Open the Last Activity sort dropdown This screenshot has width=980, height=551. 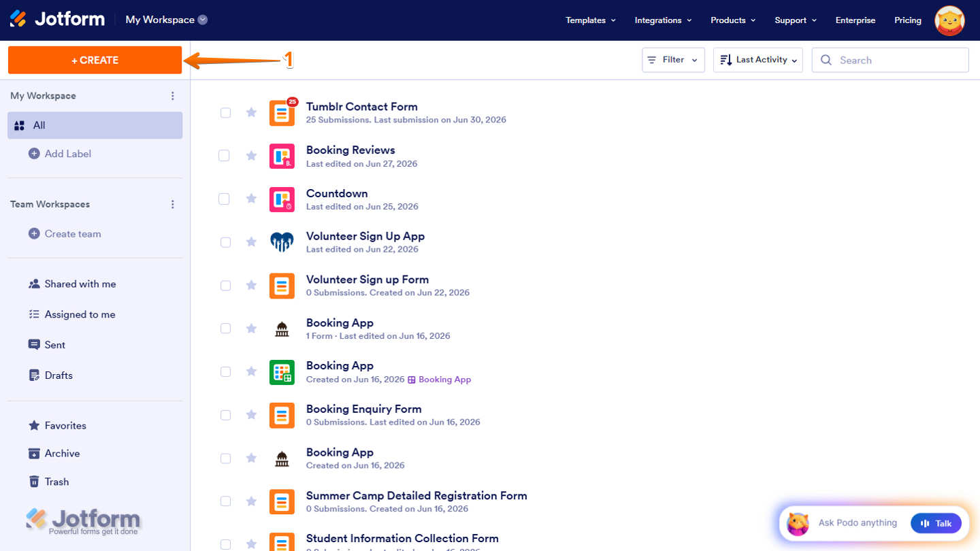click(x=758, y=60)
